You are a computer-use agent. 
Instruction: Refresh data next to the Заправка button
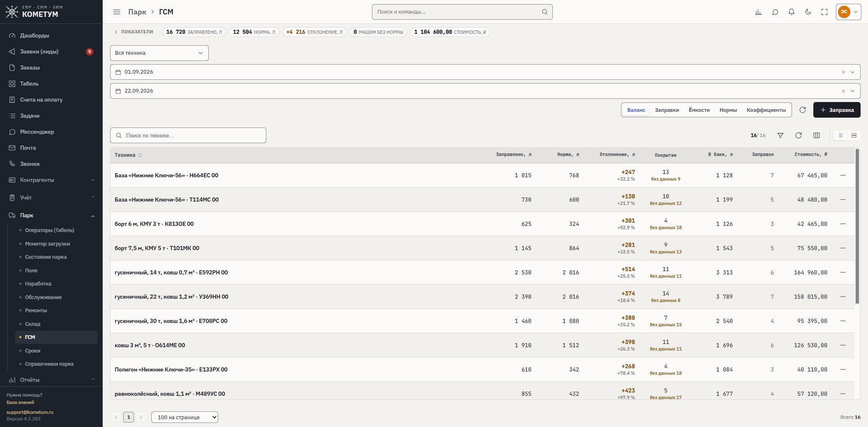[x=803, y=110]
